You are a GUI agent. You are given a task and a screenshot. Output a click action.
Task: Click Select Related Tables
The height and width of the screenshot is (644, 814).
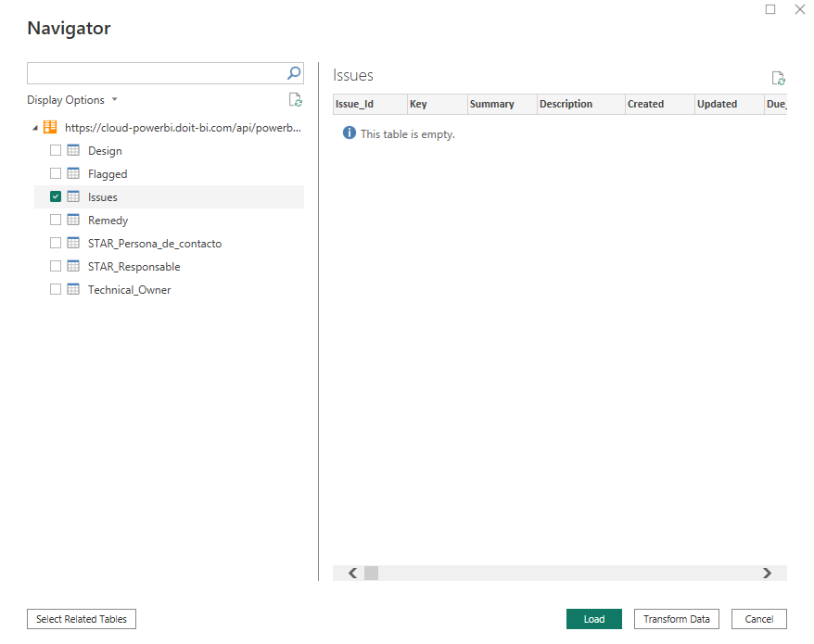(81, 619)
